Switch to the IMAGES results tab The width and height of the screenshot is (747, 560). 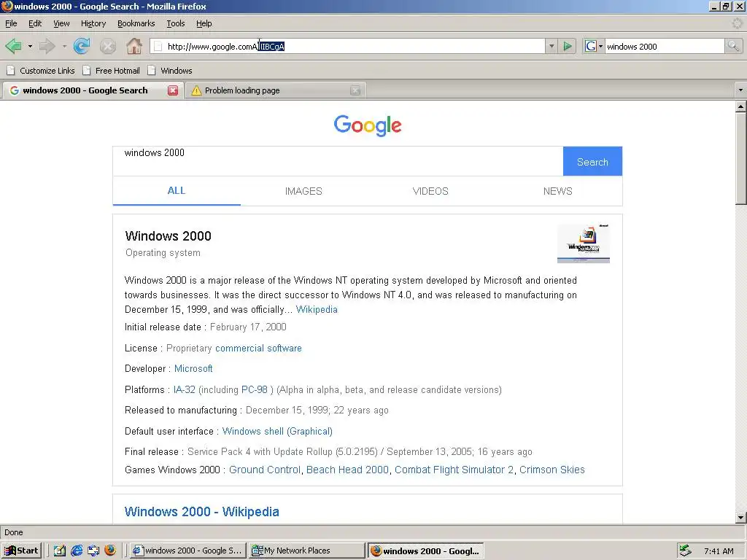[303, 191]
